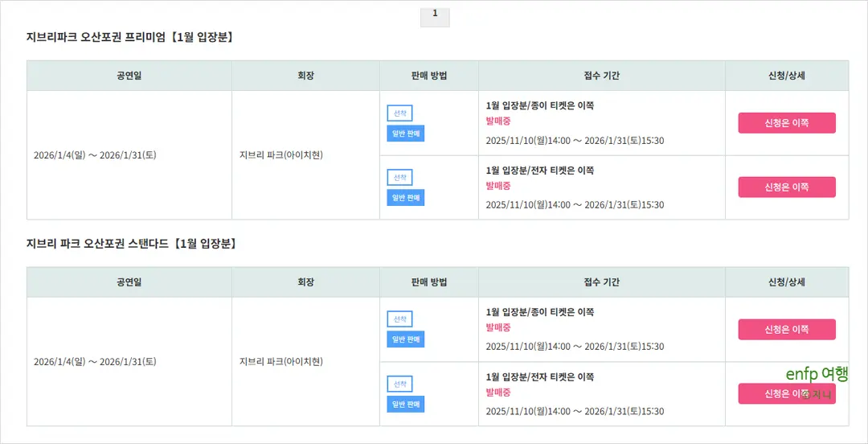Apply for Premium electronic ticket via 신청은 이쪽
This screenshot has width=868, height=444.
(x=787, y=187)
